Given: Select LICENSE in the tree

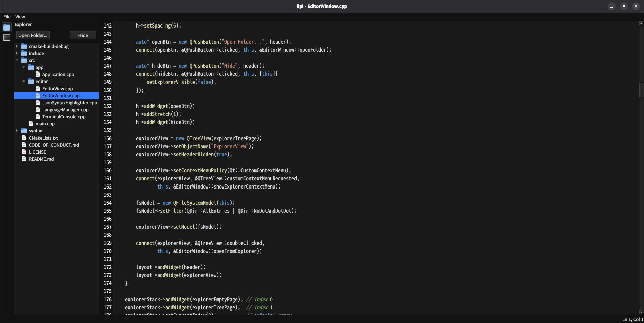Looking at the screenshot, I should coord(37,152).
